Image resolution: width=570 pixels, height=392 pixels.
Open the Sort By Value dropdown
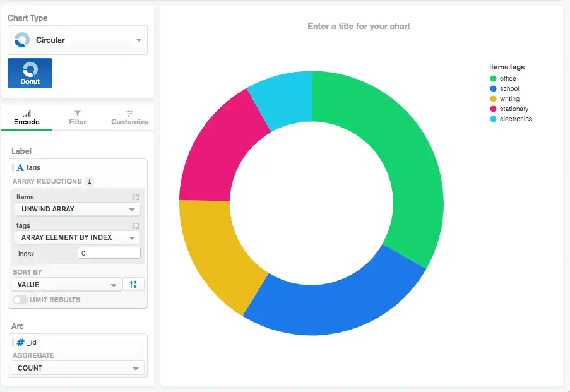(66, 285)
